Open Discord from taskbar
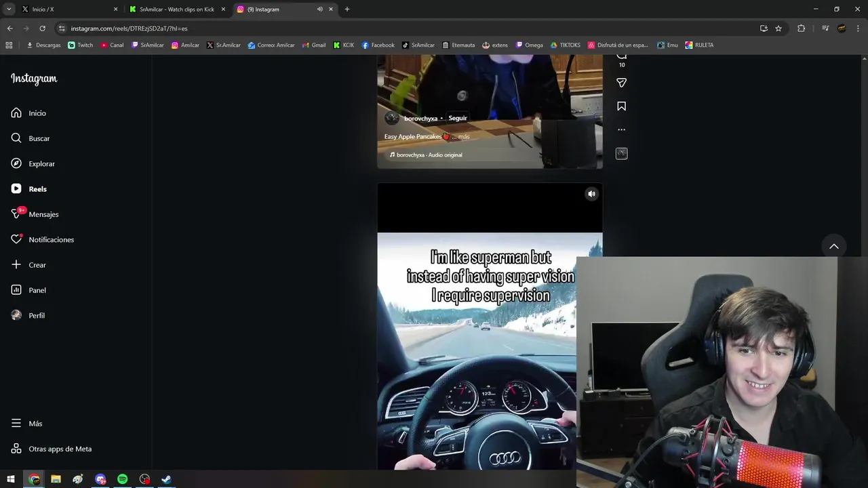The height and width of the screenshot is (488, 868). [100, 479]
